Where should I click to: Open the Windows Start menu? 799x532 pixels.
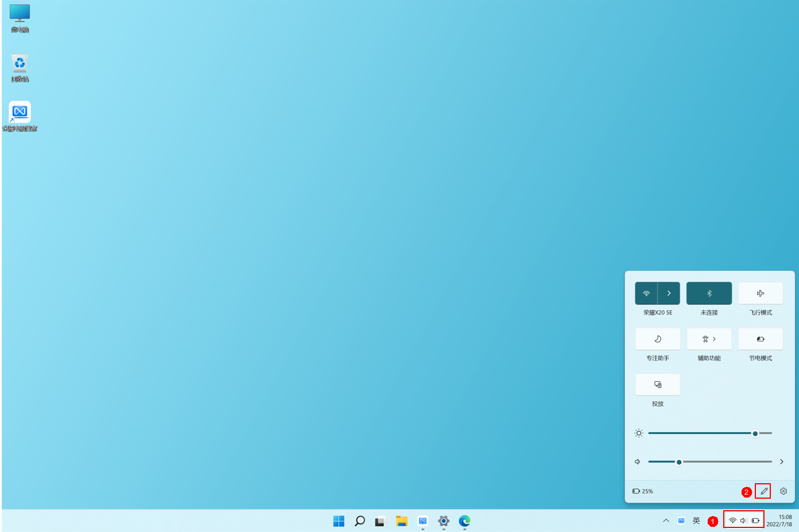coord(339,521)
